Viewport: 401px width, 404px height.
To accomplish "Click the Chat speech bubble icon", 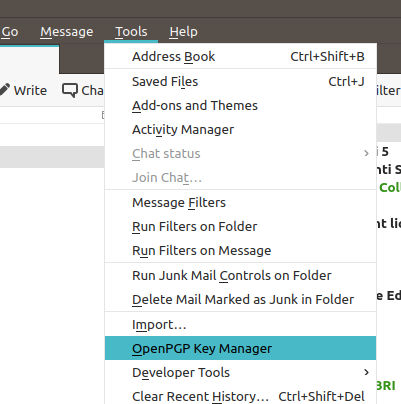I will coord(70,90).
